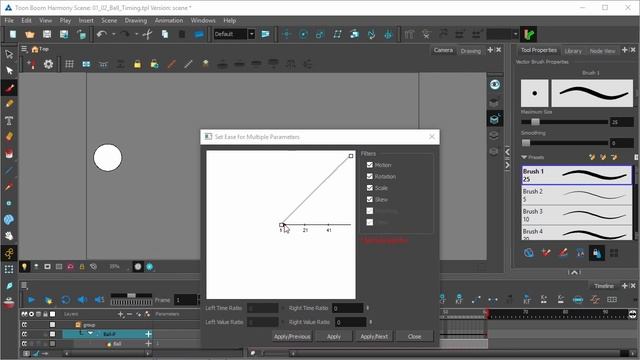Switch to the Library tab
640x360 pixels.
573,51
